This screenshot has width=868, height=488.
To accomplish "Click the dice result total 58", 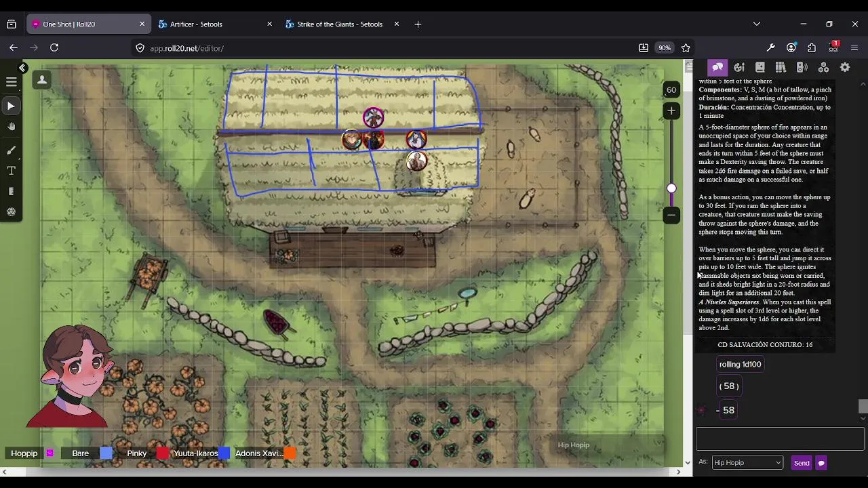I will 728,410.
